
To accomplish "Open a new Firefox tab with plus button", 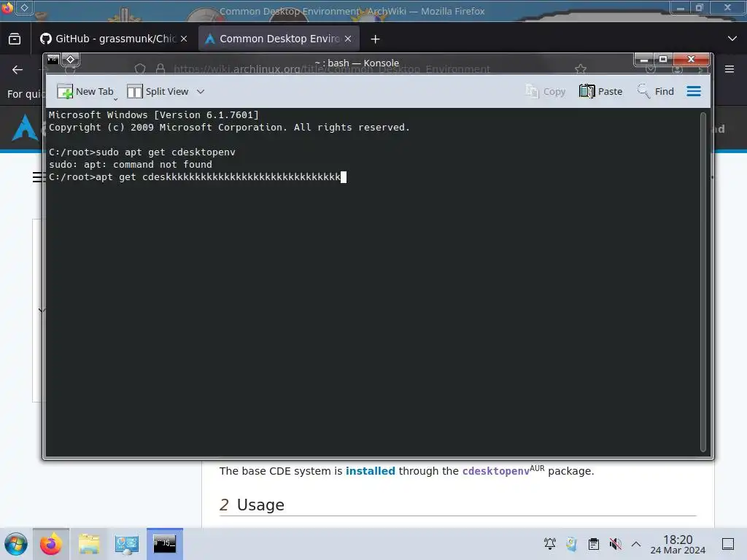I will (376, 39).
